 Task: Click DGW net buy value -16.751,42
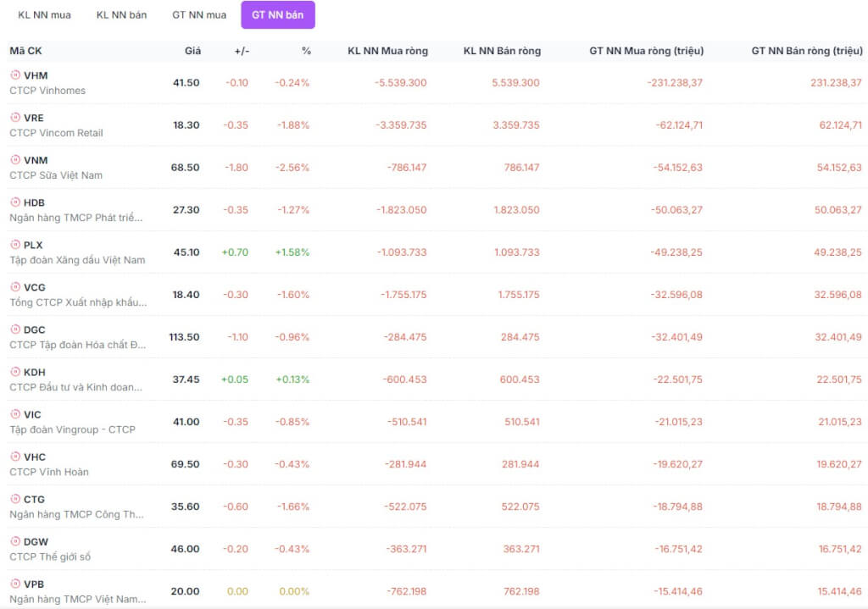pyautogui.click(x=678, y=549)
